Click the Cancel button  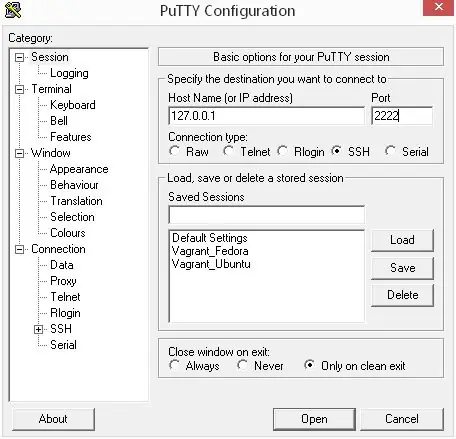pyautogui.click(x=402, y=419)
